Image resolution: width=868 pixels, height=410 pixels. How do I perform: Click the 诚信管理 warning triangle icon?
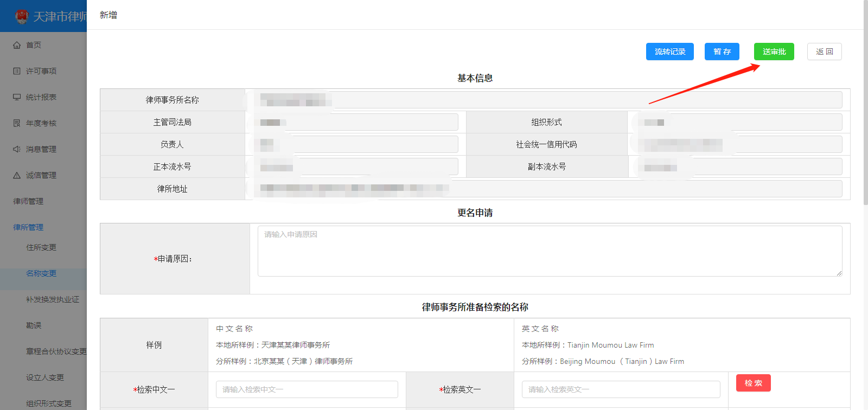tap(17, 175)
